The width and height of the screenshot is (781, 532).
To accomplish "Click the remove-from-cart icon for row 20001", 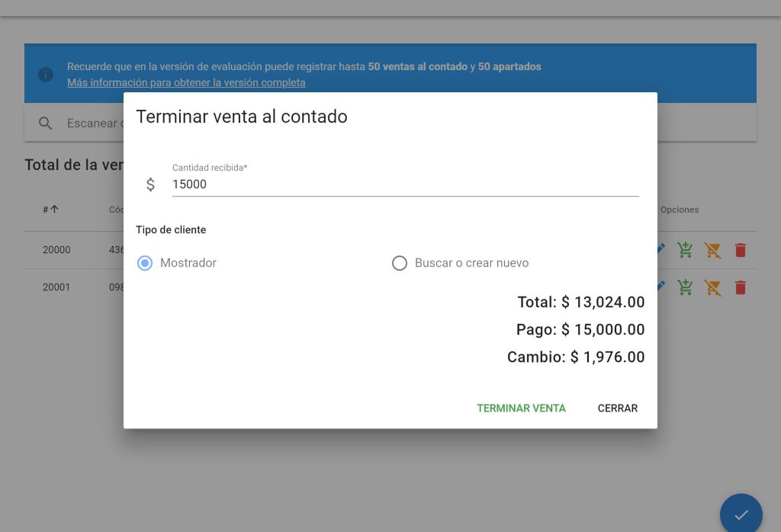I will pyautogui.click(x=712, y=287).
